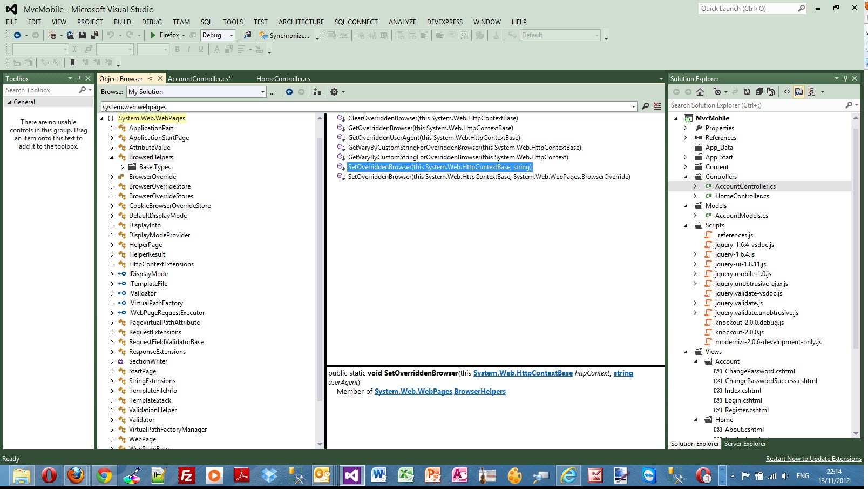Screen dimensions: 868x489
Task: Click the Search Solution Explorer input field
Action: pos(756,105)
